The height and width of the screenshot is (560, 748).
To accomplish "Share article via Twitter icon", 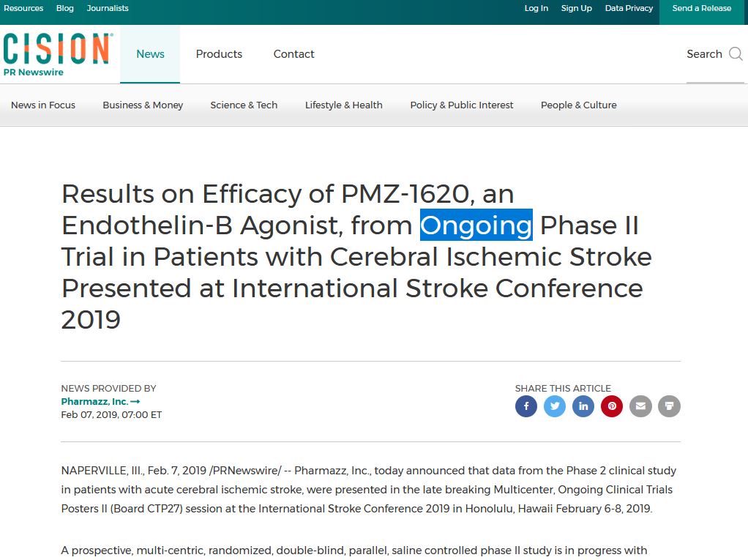I will pos(555,406).
